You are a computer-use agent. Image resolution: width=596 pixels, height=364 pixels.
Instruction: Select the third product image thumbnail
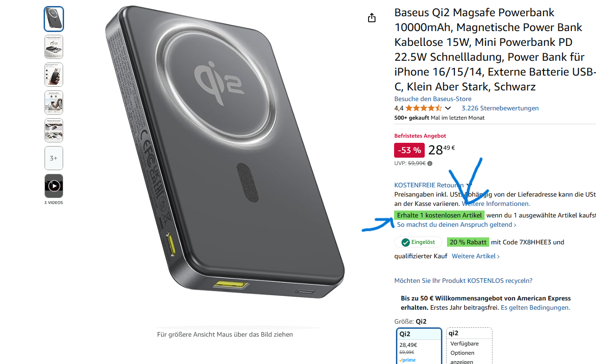coord(54,75)
